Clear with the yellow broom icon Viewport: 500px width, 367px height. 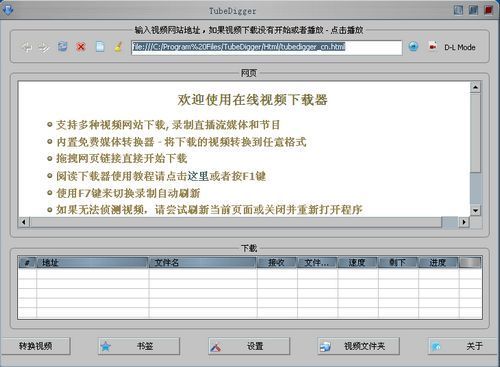pos(118,46)
